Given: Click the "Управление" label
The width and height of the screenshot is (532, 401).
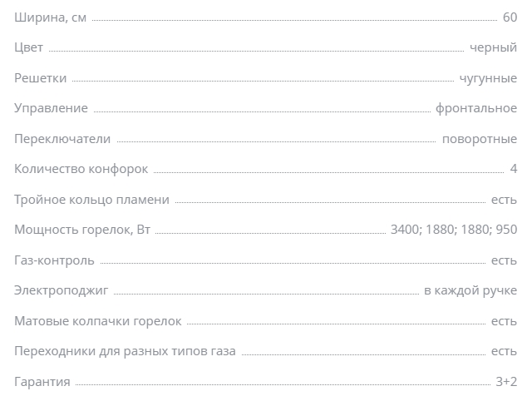Looking at the screenshot, I should [51, 108].
